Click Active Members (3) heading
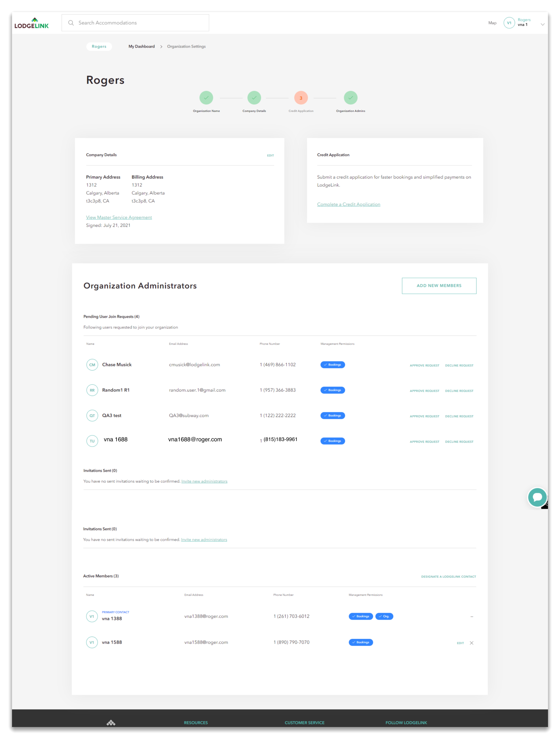 pos(101,576)
